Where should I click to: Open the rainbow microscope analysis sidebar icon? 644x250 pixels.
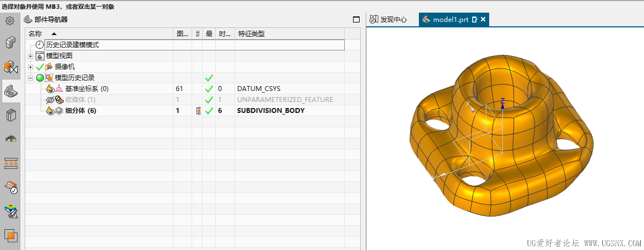click(10, 212)
